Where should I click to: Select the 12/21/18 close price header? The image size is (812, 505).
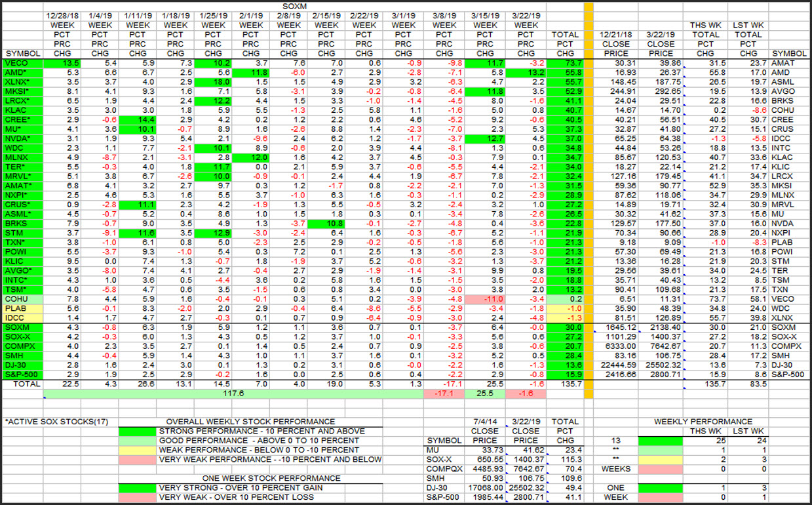point(615,34)
